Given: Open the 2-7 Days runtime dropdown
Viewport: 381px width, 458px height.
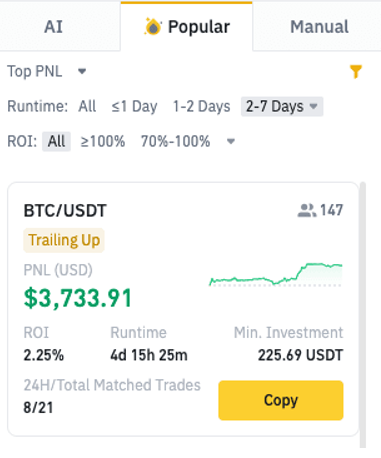Looking at the screenshot, I should point(282,107).
